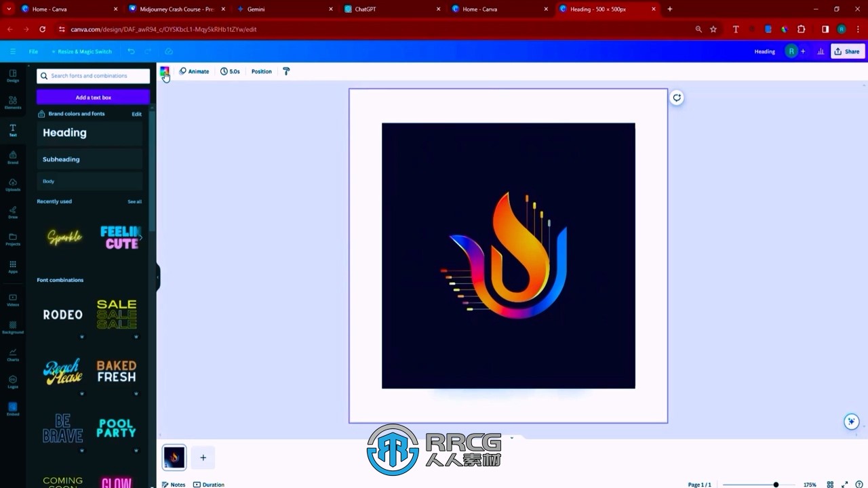Select the SALE SALE SALE font combination
Screen dimensions: 868x488
(x=117, y=314)
